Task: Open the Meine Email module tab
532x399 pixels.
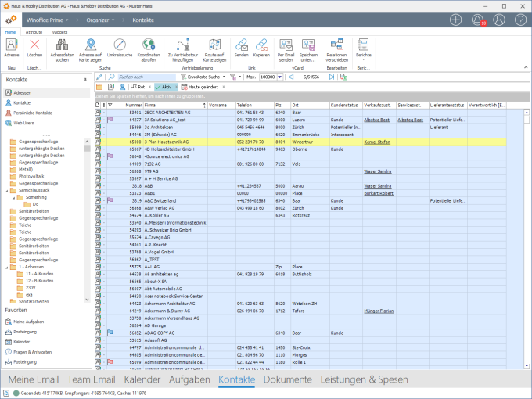Action: click(34, 379)
